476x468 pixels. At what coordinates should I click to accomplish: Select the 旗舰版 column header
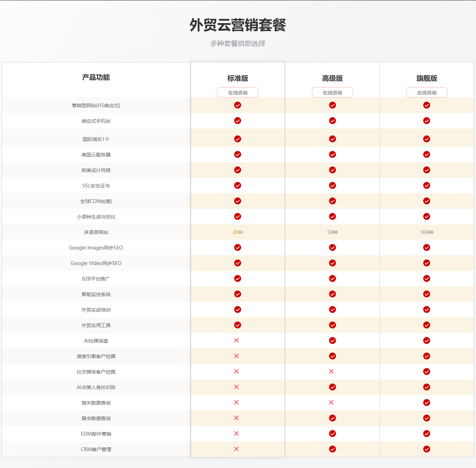pos(427,78)
